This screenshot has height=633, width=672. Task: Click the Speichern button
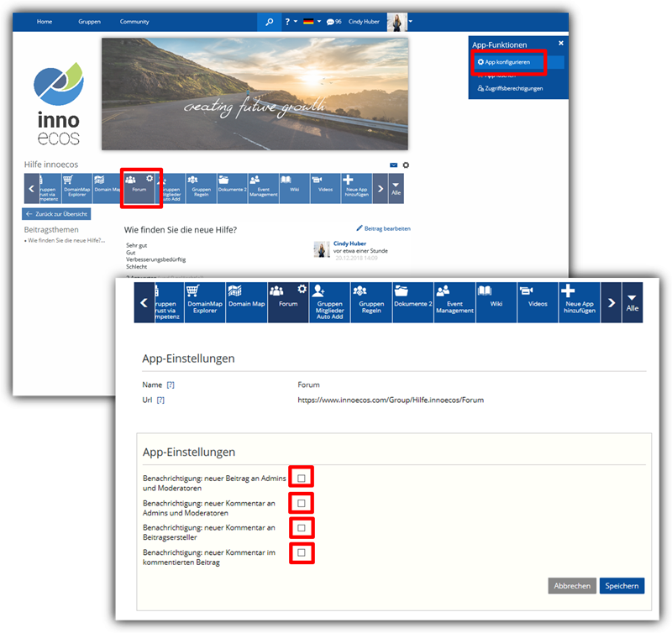coord(622,586)
